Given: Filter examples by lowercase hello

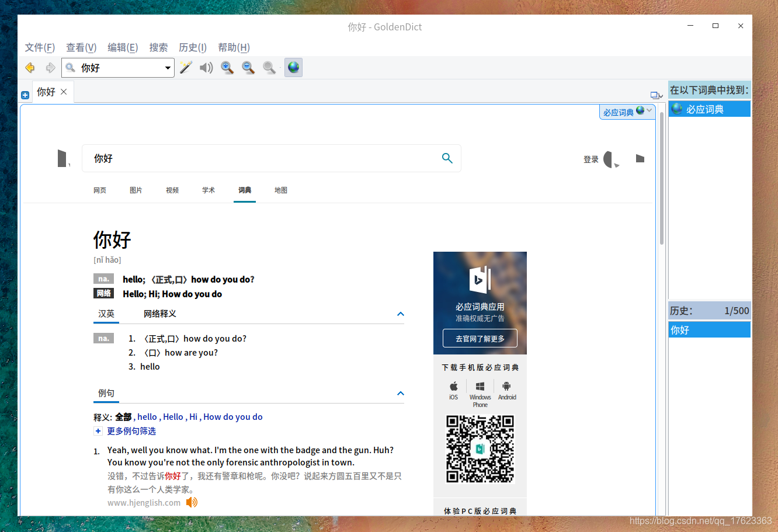Looking at the screenshot, I should click(x=147, y=417).
